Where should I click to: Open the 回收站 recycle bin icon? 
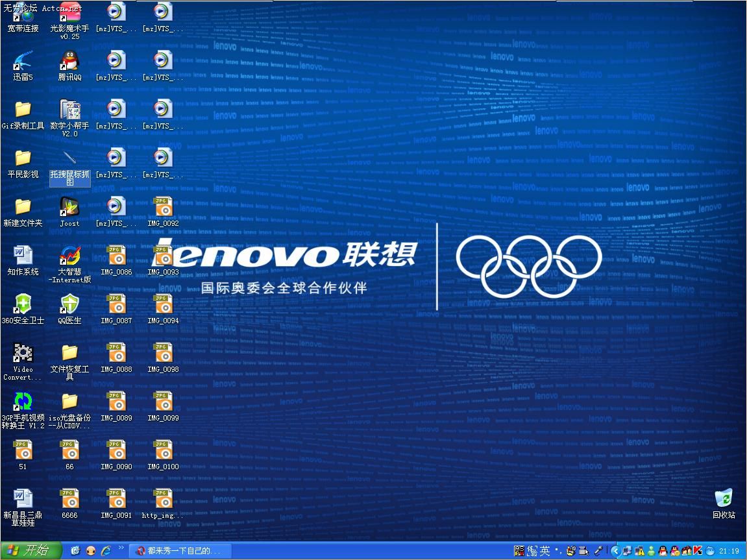(x=724, y=504)
